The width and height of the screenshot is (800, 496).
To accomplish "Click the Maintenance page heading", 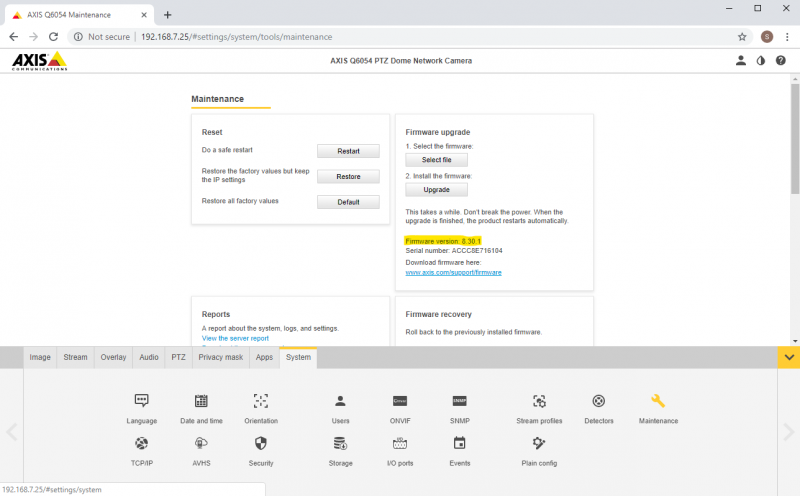I will coord(218,99).
